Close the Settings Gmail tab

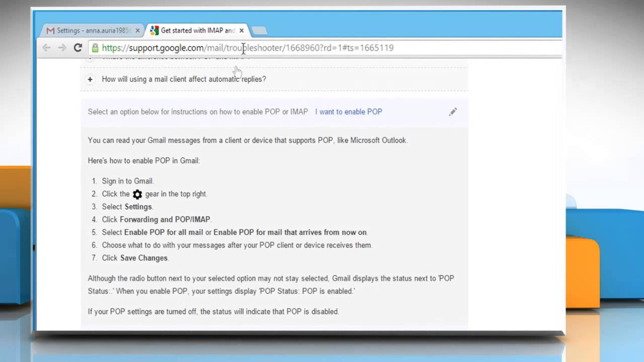pyautogui.click(x=137, y=31)
